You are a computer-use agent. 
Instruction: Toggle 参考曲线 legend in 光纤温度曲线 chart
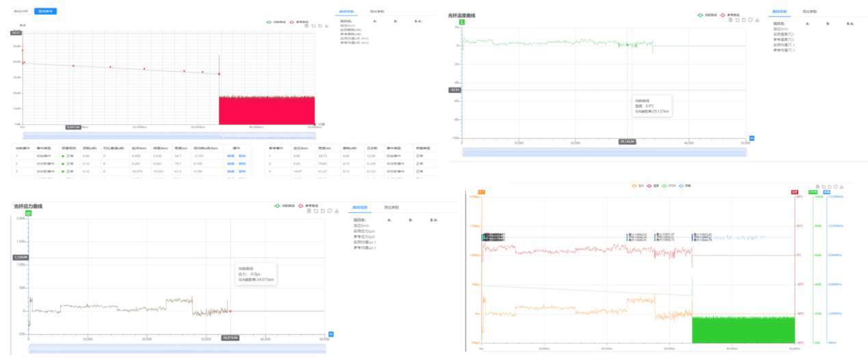click(x=731, y=14)
